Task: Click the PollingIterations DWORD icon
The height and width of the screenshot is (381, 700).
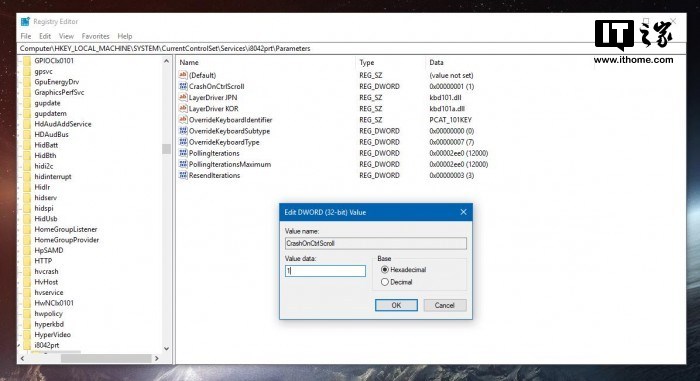Action: pos(183,153)
